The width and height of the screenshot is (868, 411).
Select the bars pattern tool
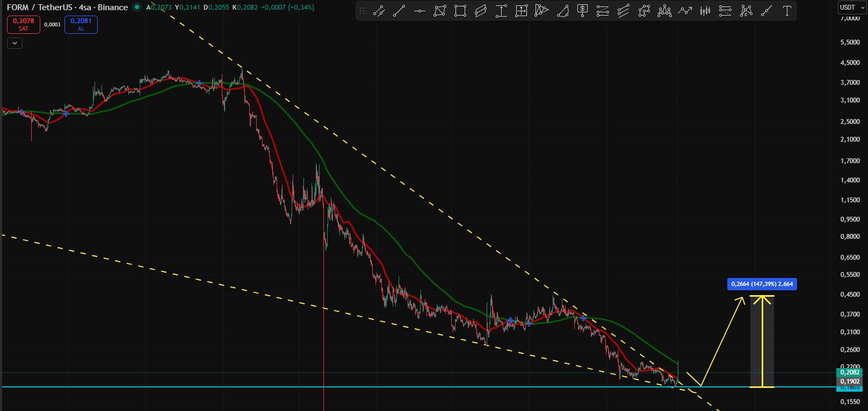pos(705,11)
